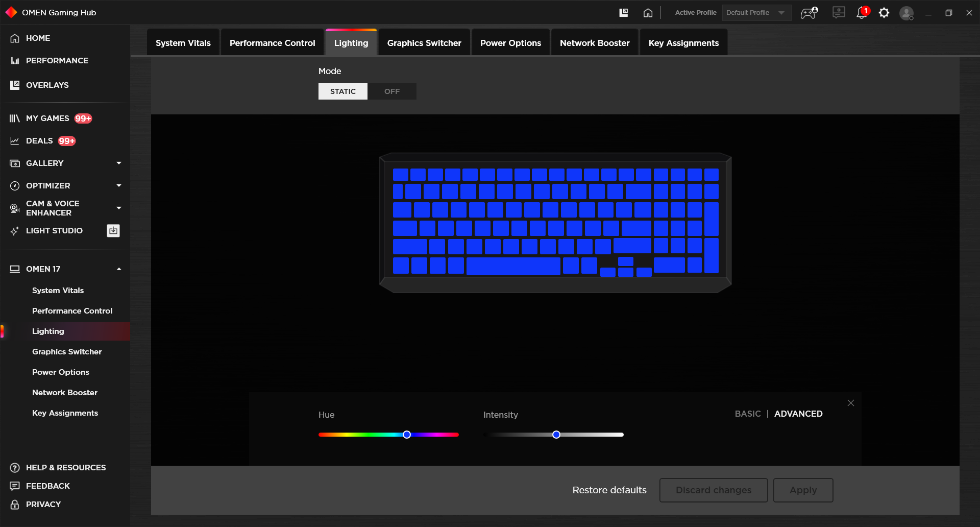Image resolution: width=980 pixels, height=527 pixels.
Task: Select the Lighting tab
Action: [x=351, y=43]
